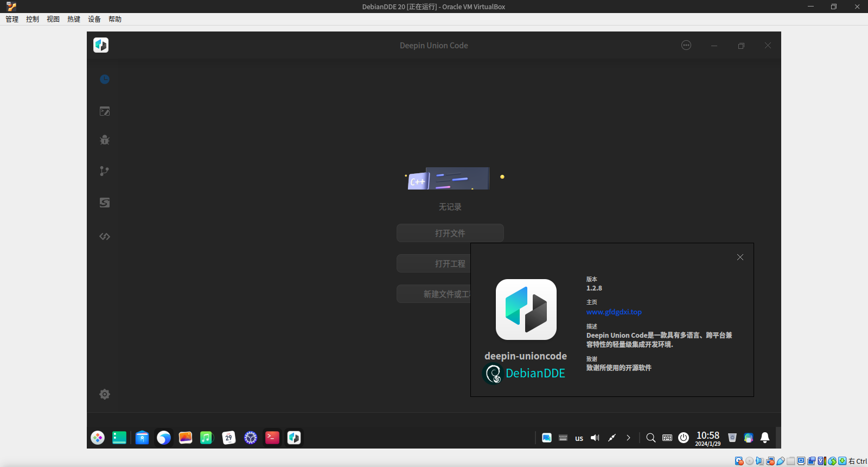Image resolution: width=868 pixels, height=467 pixels.
Task: Click the DebianDDE logo text
Action: tap(535, 373)
